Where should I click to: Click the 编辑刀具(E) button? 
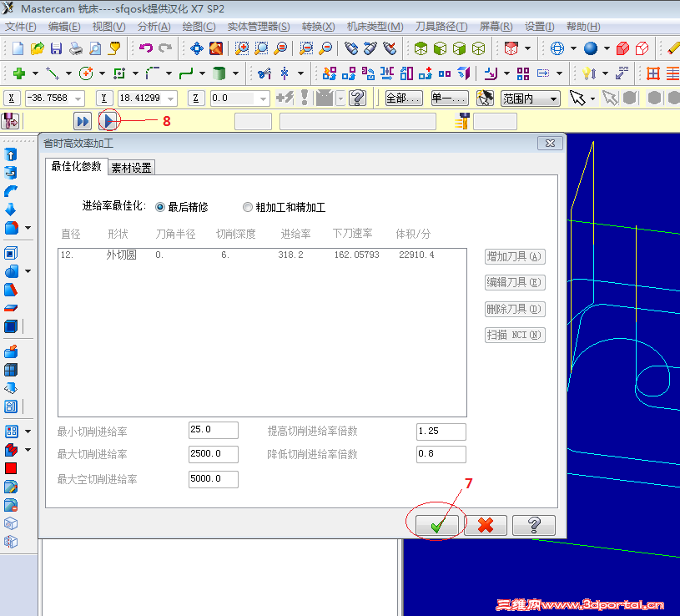coord(514,282)
